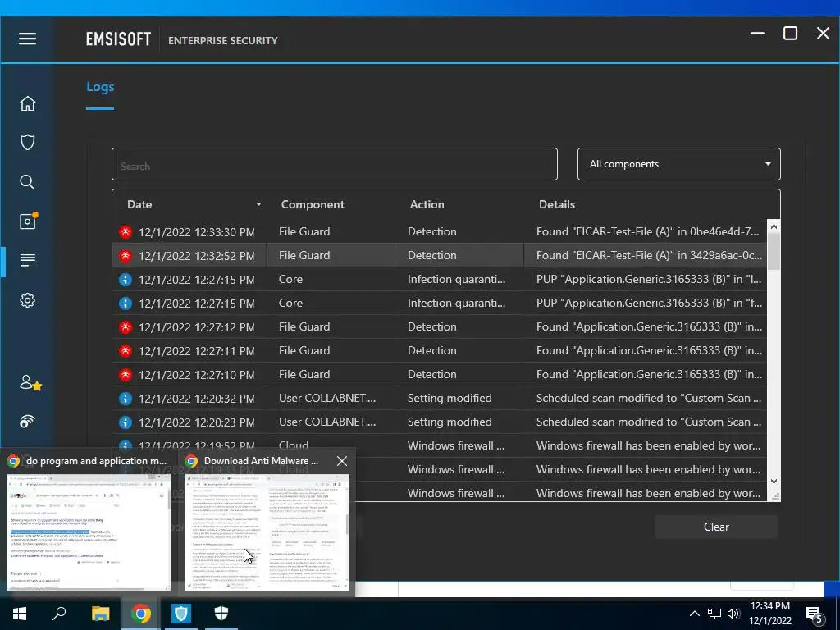Click the Action column header
The image size is (840, 630).
pyautogui.click(x=427, y=204)
